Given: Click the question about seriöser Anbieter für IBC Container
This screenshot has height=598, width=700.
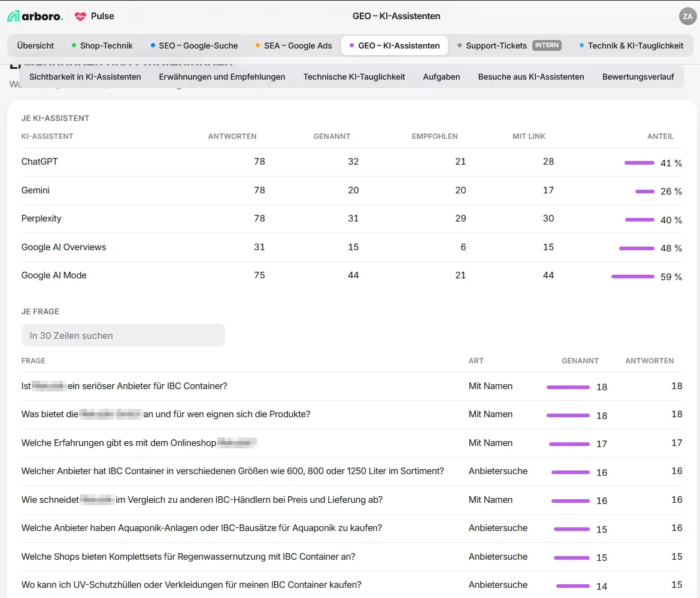Looking at the screenshot, I should coord(124,386).
